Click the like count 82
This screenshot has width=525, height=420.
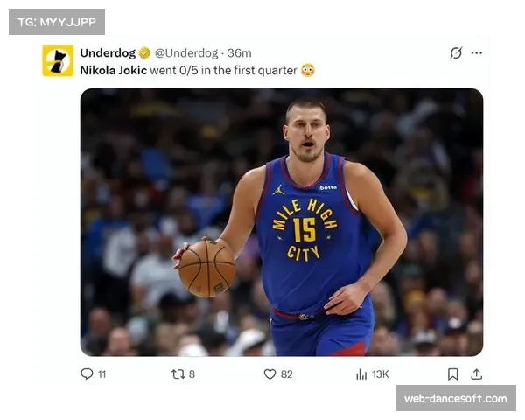(287, 374)
